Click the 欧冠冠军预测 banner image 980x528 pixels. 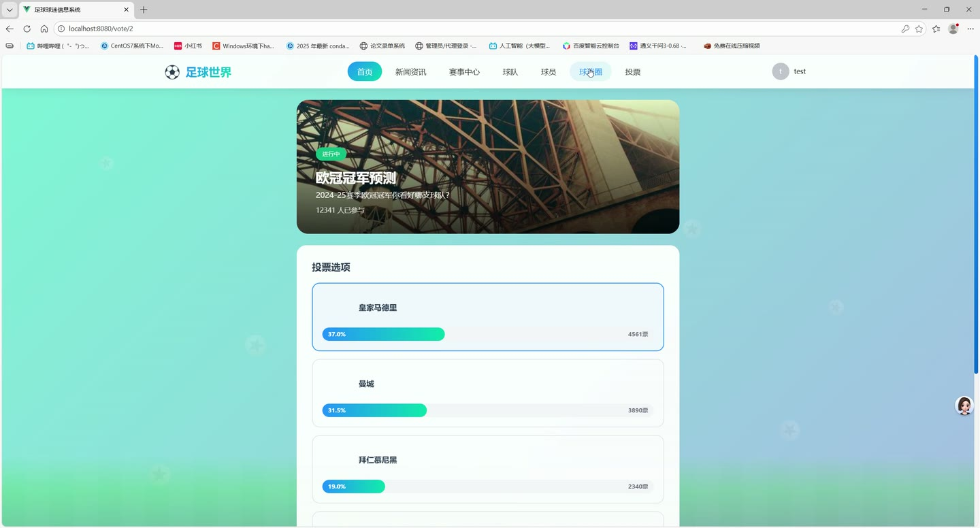click(488, 167)
